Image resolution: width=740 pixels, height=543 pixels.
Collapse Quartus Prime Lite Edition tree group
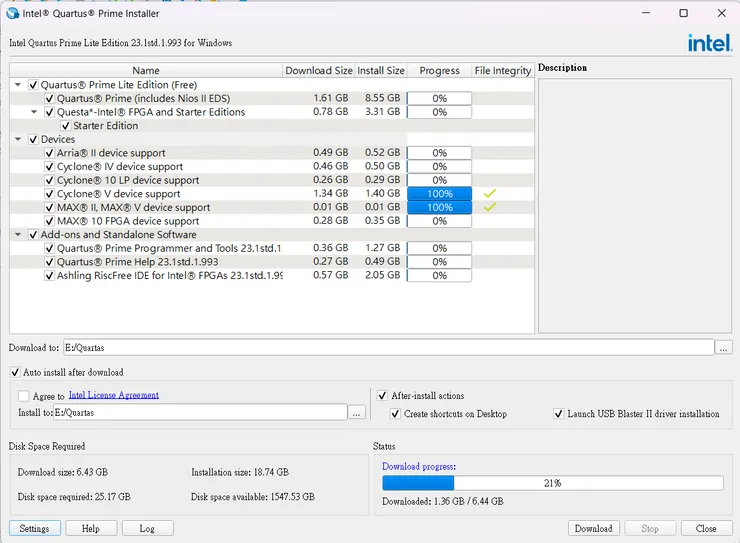[18, 85]
